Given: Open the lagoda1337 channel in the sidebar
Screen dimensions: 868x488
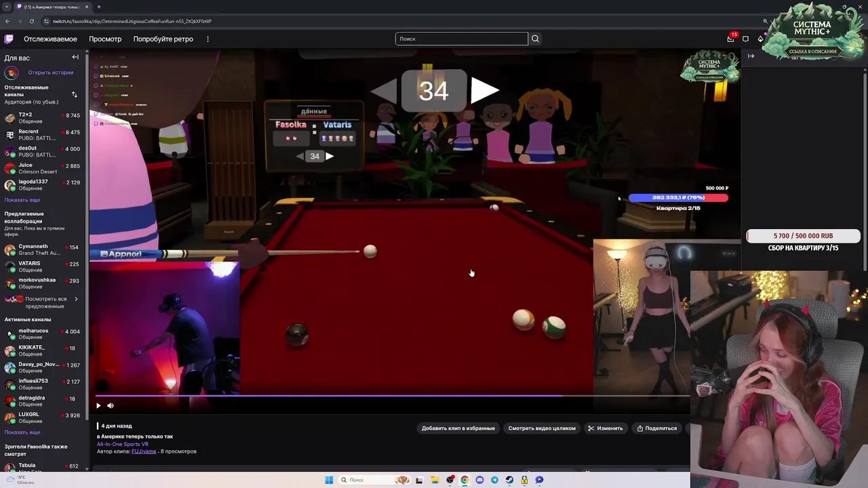Looking at the screenshot, I should 43,184.
